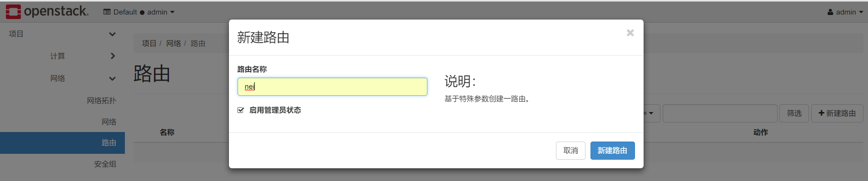Click the 路由名称 text field

click(x=332, y=87)
